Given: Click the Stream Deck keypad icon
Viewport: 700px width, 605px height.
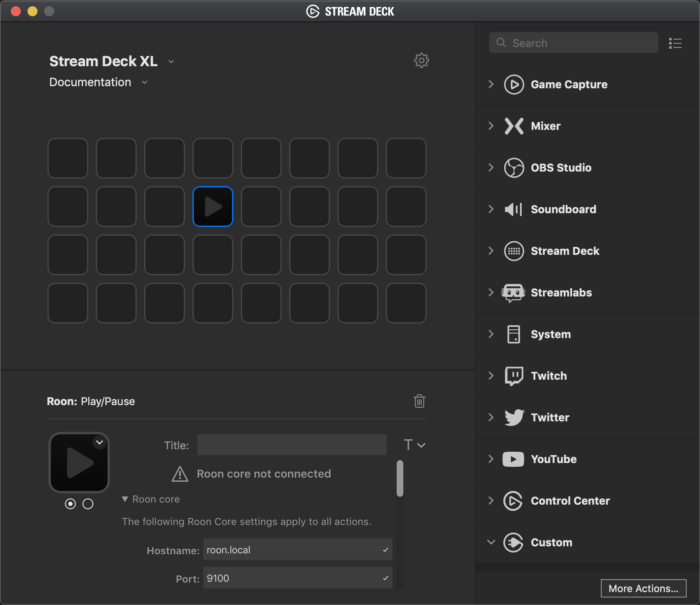Looking at the screenshot, I should point(514,251).
